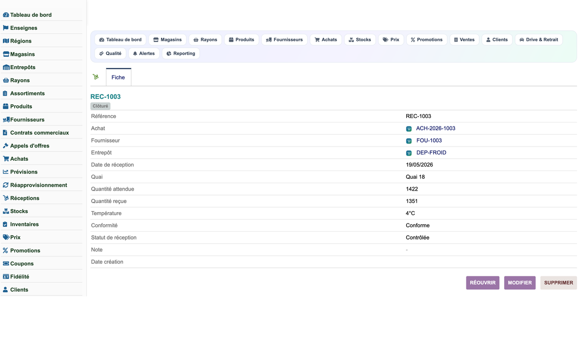The width and height of the screenshot is (588, 364).
Task: Click the Coupons ticket icon in sidebar
Action: pos(6,264)
